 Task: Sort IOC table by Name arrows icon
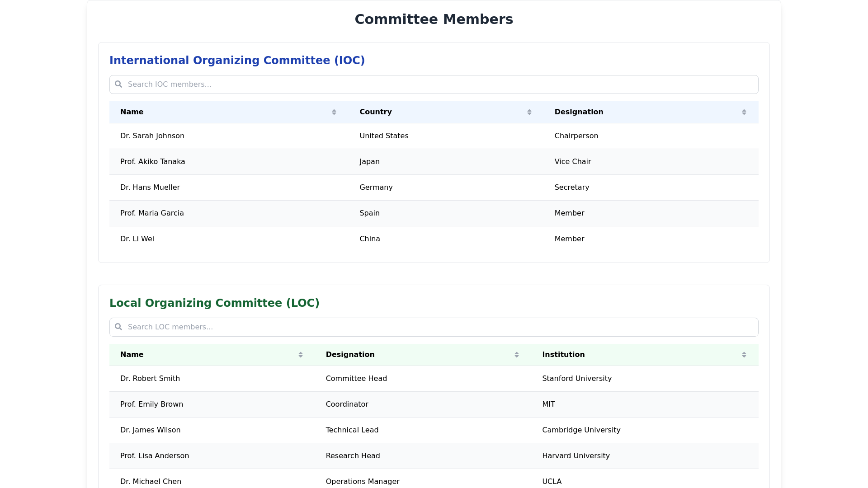point(334,112)
